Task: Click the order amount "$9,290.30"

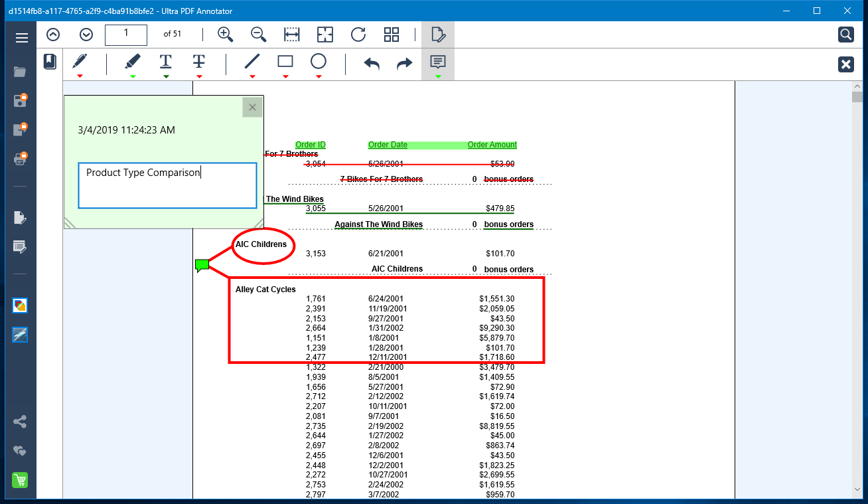Action: pos(497,328)
